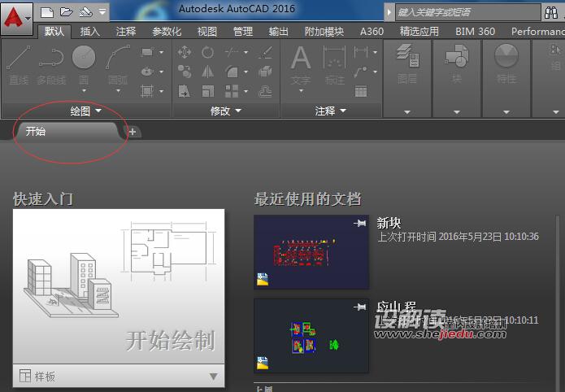Open the 样板 template dropdown
565x392 pixels.
tap(119, 376)
